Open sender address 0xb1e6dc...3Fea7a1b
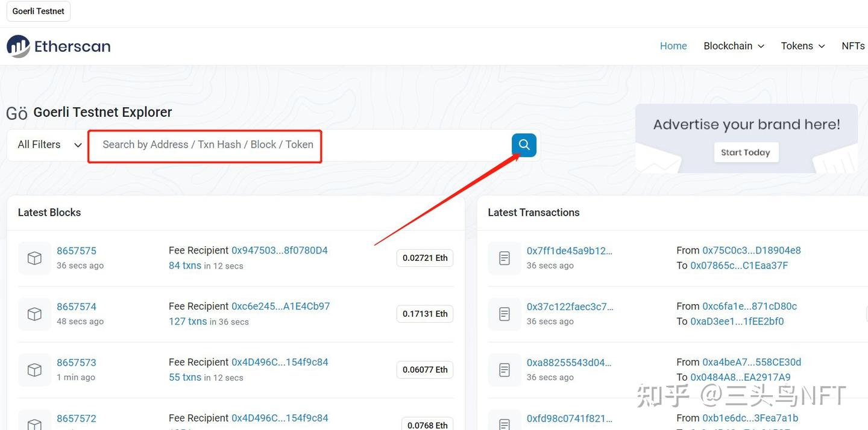868x430 pixels. (x=750, y=418)
